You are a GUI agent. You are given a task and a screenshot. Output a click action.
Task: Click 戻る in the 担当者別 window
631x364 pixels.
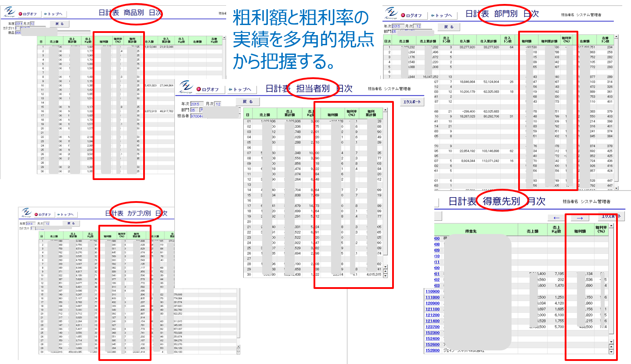point(248,102)
